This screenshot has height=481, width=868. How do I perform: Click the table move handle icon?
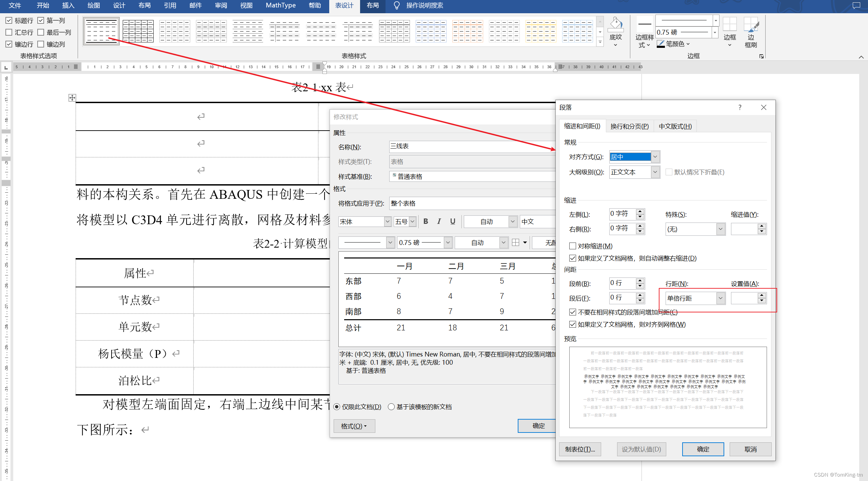[72, 98]
